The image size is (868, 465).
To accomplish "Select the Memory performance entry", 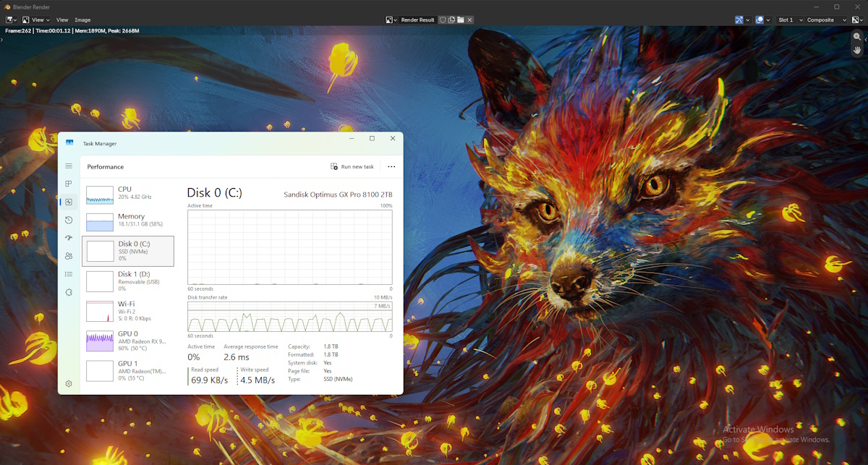I will (x=128, y=221).
